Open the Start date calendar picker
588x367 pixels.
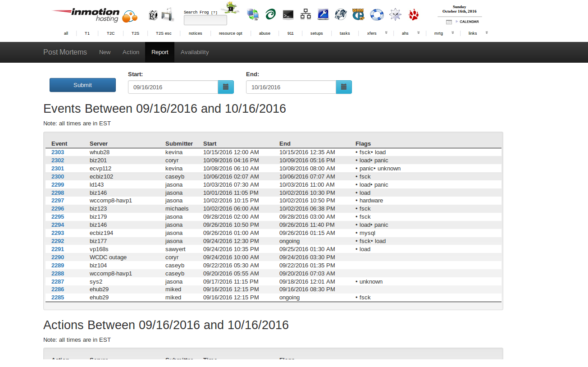click(226, 87)
